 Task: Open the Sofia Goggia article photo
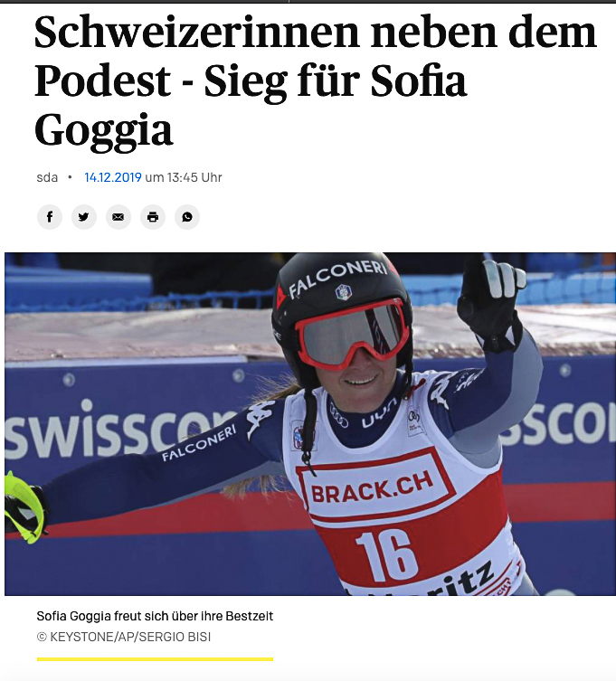[310, 424]
